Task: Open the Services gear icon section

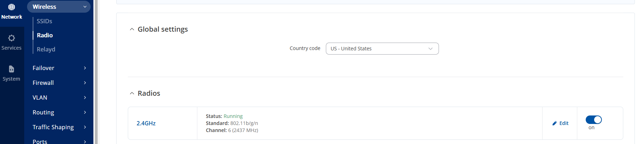Action: point(12,38)
